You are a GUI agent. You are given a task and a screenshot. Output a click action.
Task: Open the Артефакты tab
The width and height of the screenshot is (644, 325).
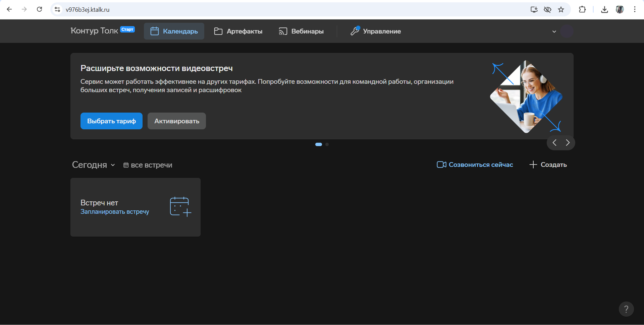pyautogui.click(x=238, y=31)
